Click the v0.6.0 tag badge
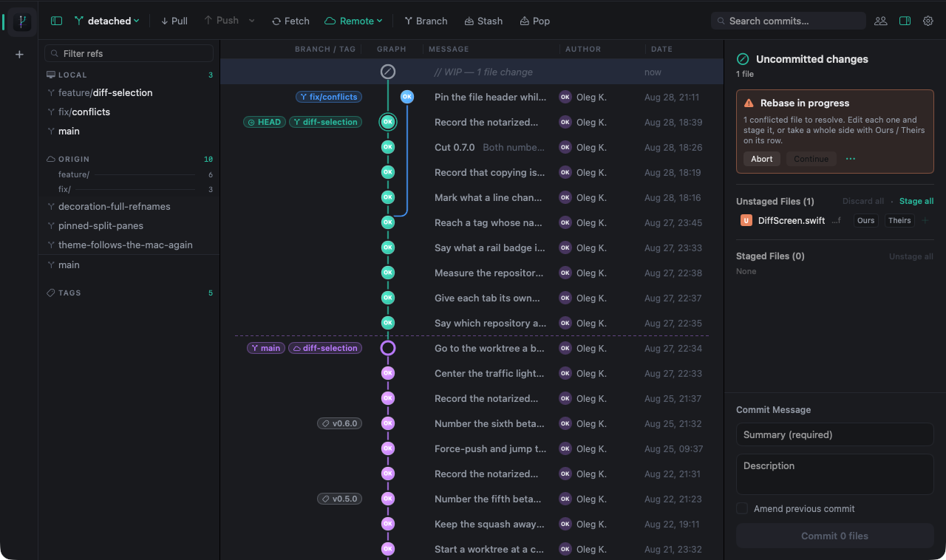946x560 pixels. pos(340,423)
